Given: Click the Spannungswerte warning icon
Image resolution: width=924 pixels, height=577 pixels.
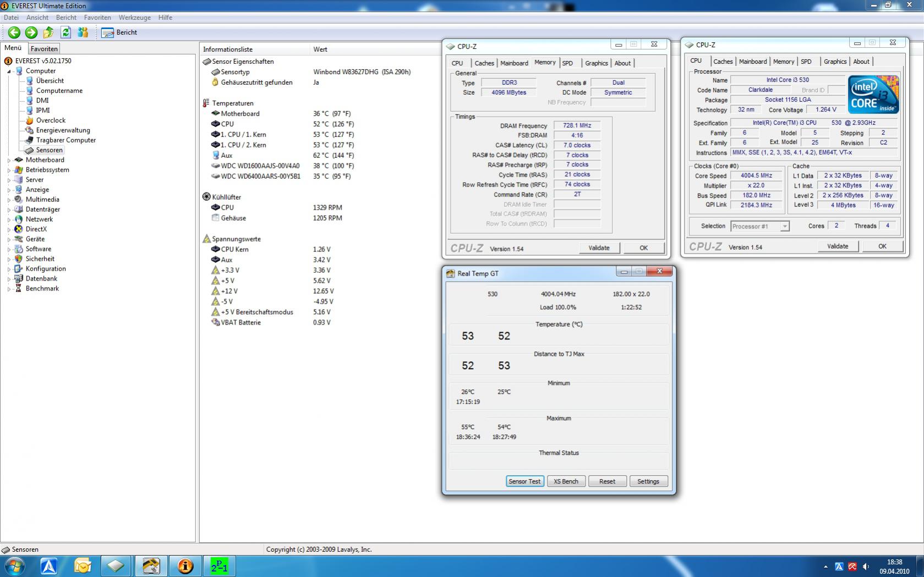Looking at the screenshot, I should pos(206,239).
